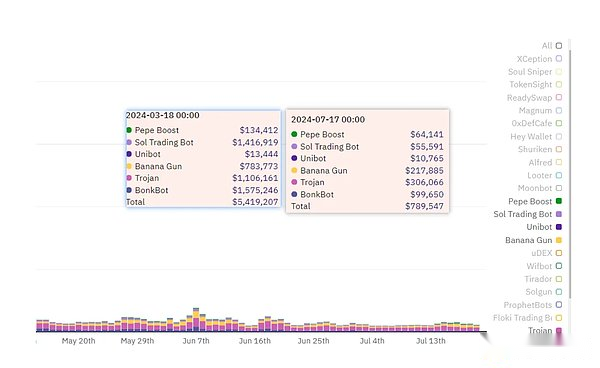
Task: Click the 2024-07-17 00:00 tooltip date
Action: click(x=328, y=119)
